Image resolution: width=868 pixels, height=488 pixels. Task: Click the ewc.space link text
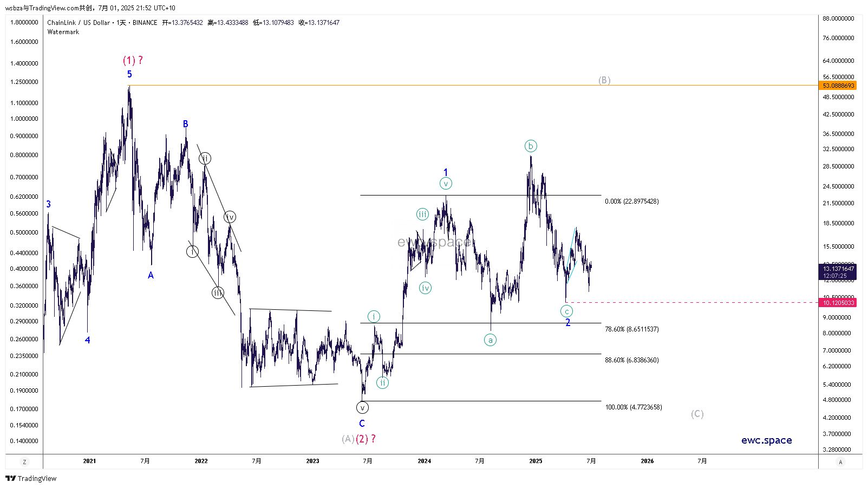[766, 440]
